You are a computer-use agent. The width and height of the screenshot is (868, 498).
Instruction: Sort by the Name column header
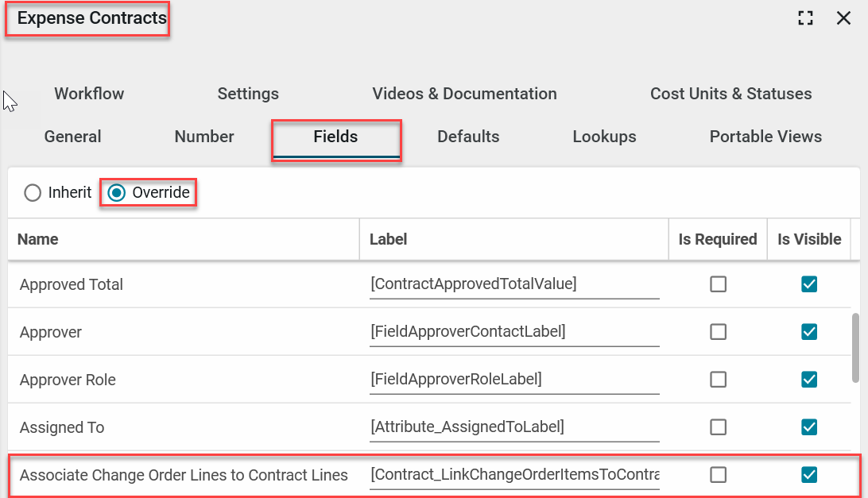click(38, 239)
